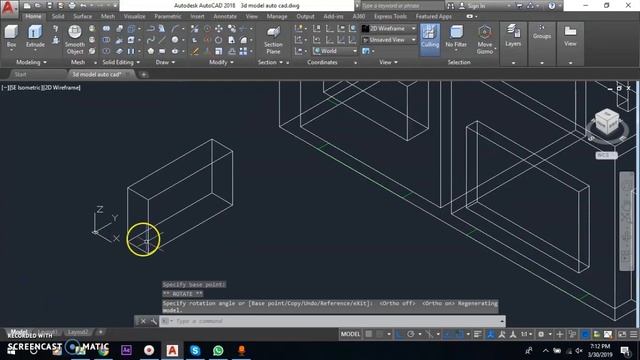Screen dimensions: 640x360
Task: Expand the Draw panel
Action: click(165, 62)
